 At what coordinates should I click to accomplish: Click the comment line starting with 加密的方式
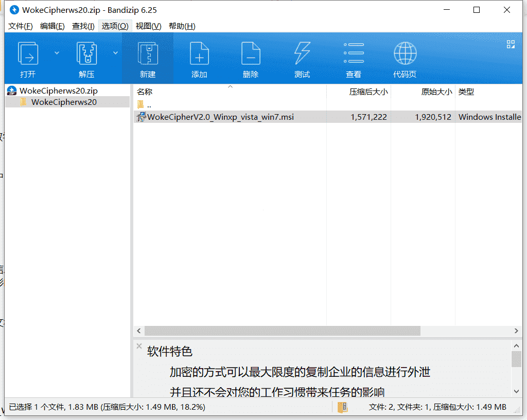tap(300, 372)
